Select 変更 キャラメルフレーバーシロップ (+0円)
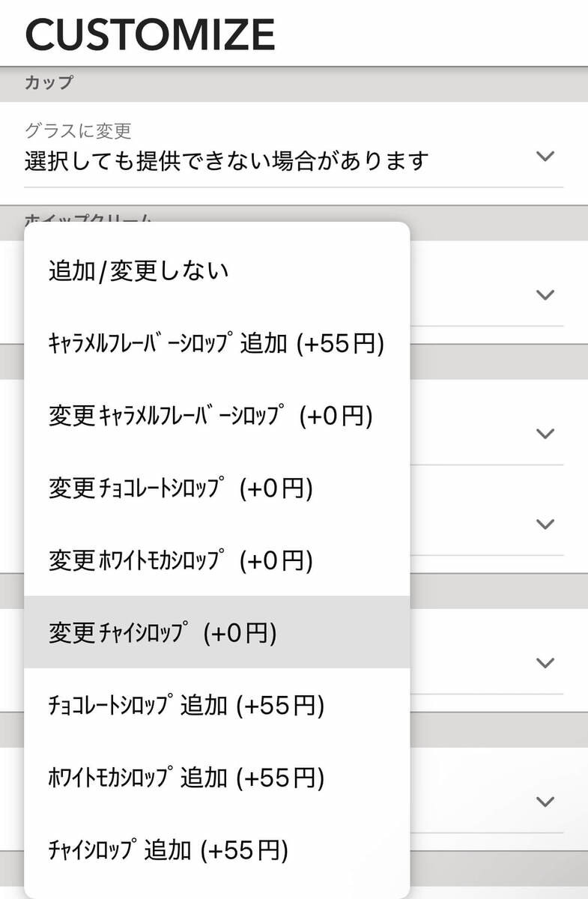 pyautogui.click(x=210, y=416)
